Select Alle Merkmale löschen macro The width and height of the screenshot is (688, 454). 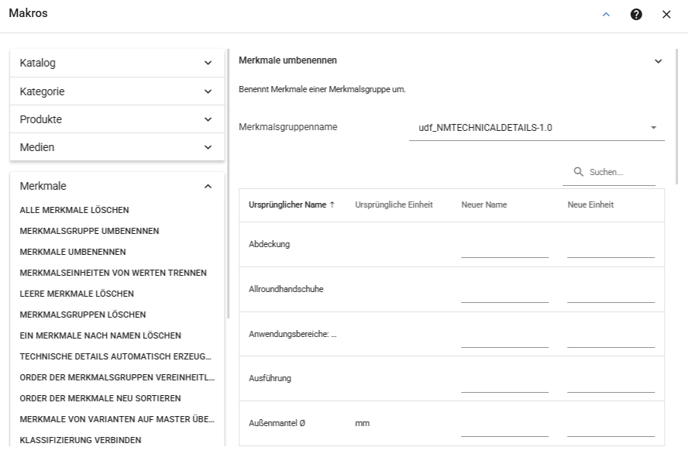tap(74, 210)
